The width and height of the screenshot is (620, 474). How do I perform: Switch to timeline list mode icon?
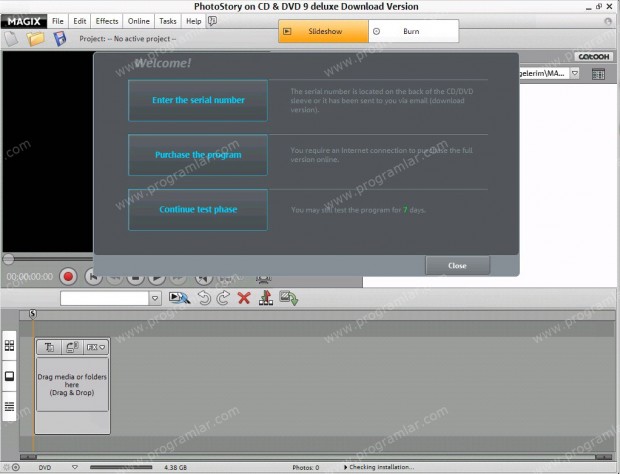(9, 406)
